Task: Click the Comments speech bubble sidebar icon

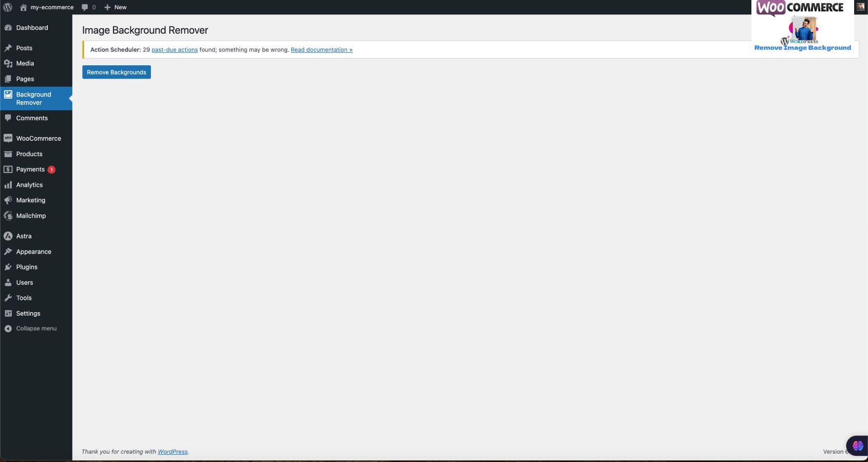Action: tap(8, 118)
